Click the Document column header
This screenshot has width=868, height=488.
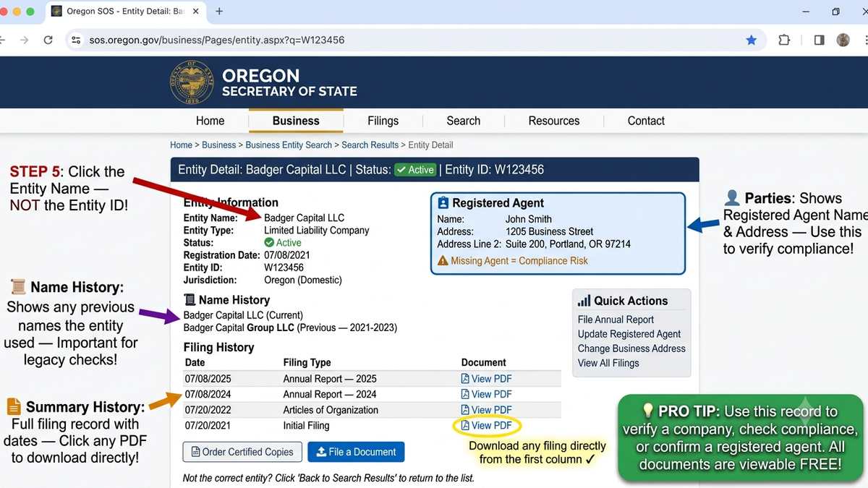484,363
